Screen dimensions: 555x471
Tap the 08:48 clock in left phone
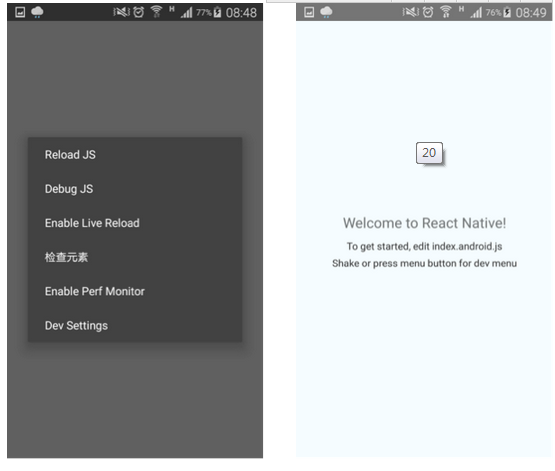coord(241,13)
